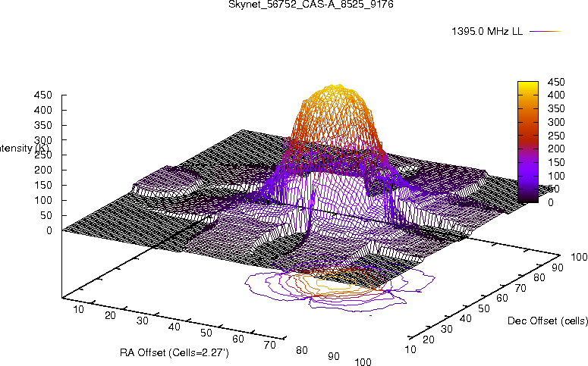Click the 90 tick on the RA Offset axis
Screen dimensions: 588x366
pyautogui.click(x=334, y=356)
